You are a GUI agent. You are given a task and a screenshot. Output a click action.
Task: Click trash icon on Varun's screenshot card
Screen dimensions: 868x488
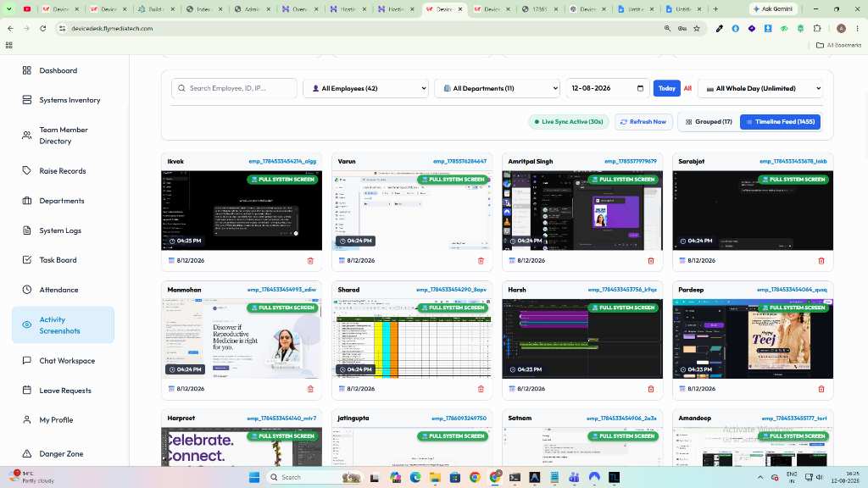tap(481, 261)
